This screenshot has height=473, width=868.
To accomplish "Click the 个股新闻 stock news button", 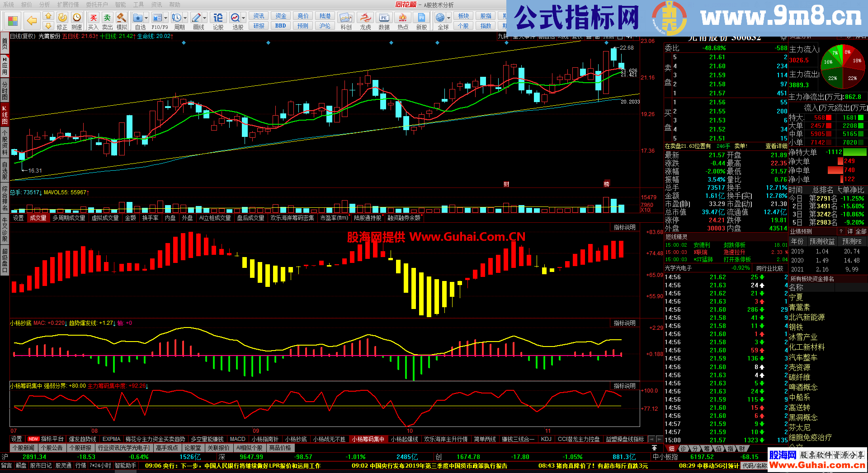I will pyautogui.click(x=24, y=448).
